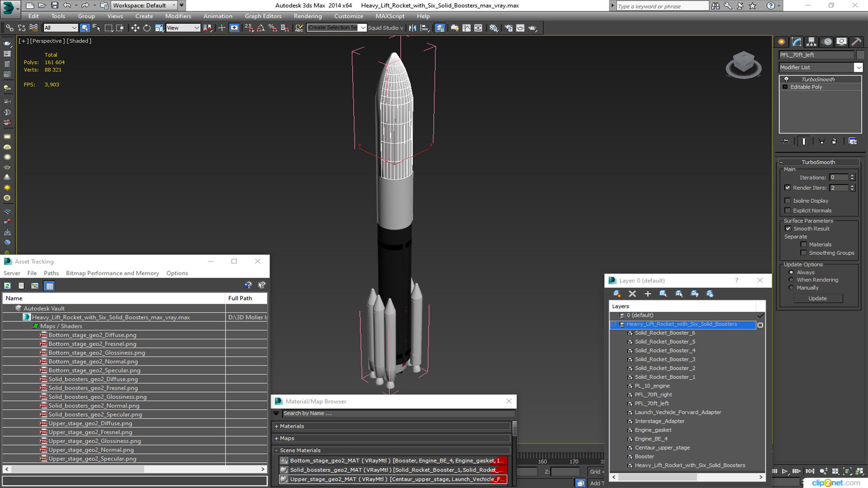Open Select by Name dialog
The image size is (868, 488).
click(96, 28)
